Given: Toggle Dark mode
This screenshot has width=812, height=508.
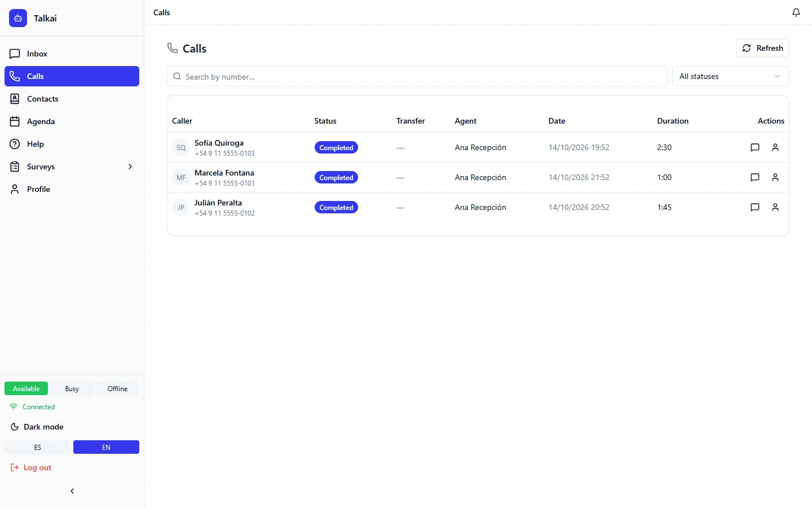Looking at the screenshot, I should point(37,427).
